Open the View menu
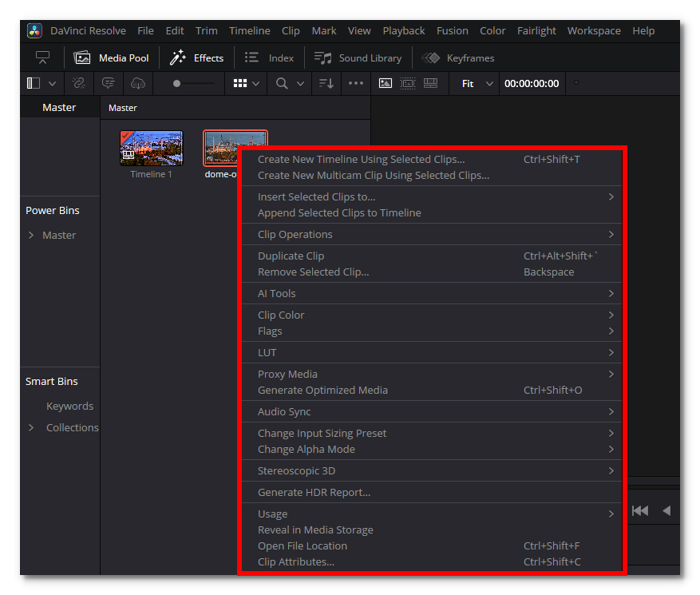The image size is (700, 595). point(359,31)
